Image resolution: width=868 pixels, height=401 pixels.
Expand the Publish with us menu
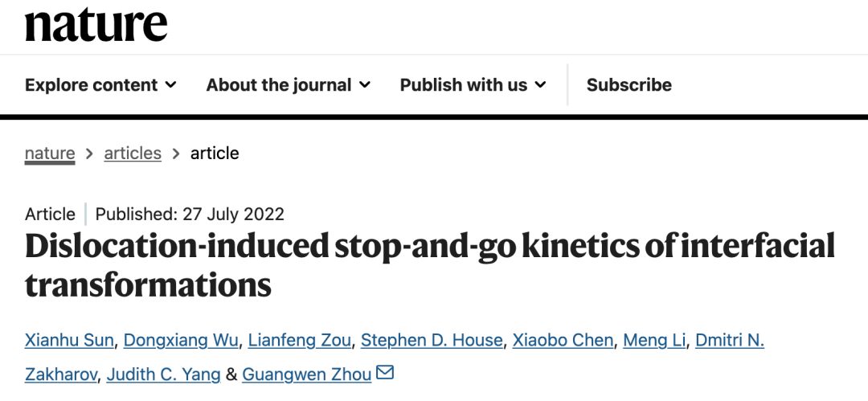pos(473,85)
